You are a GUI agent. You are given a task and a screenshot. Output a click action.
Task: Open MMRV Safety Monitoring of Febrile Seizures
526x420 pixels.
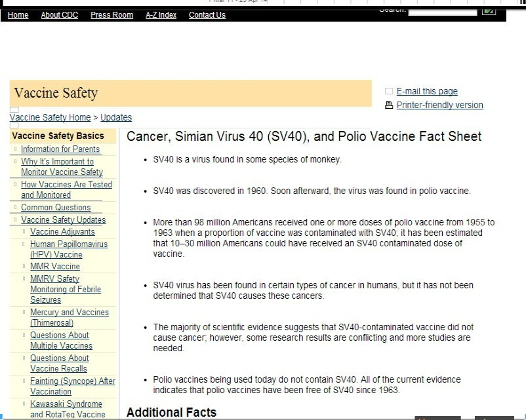click(x=66, y=289)
